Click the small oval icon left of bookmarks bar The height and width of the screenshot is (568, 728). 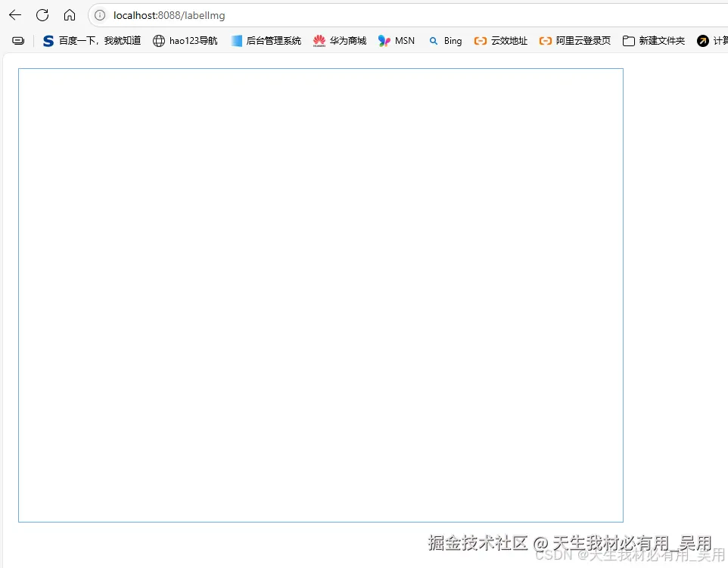click(x=17, y=41)
